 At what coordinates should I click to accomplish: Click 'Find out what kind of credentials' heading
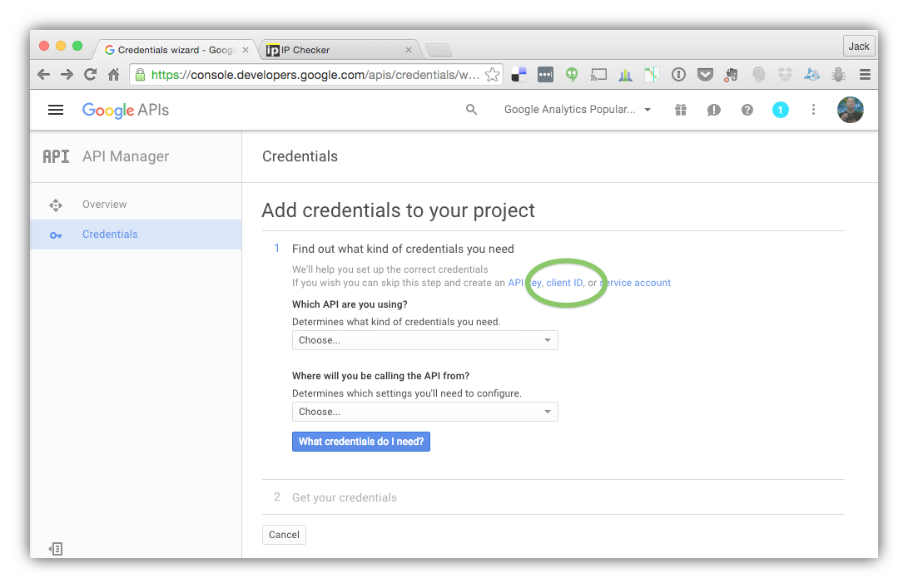[403, 249]
